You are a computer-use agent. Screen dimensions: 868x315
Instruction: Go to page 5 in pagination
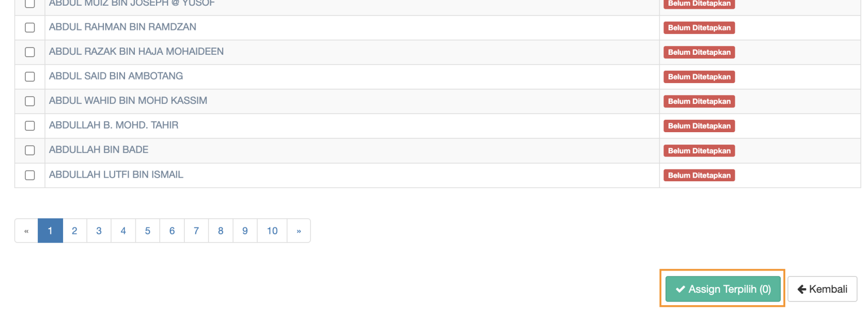(x=148, y=231)
